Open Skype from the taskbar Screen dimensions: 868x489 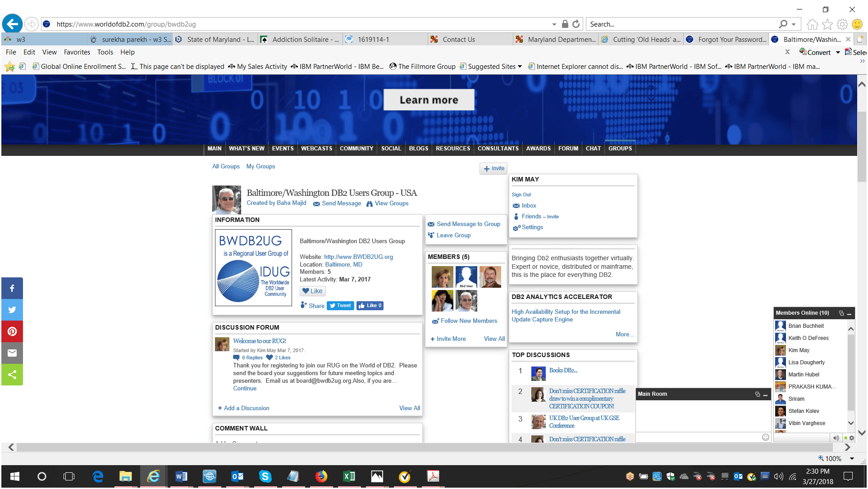point(265,476)
